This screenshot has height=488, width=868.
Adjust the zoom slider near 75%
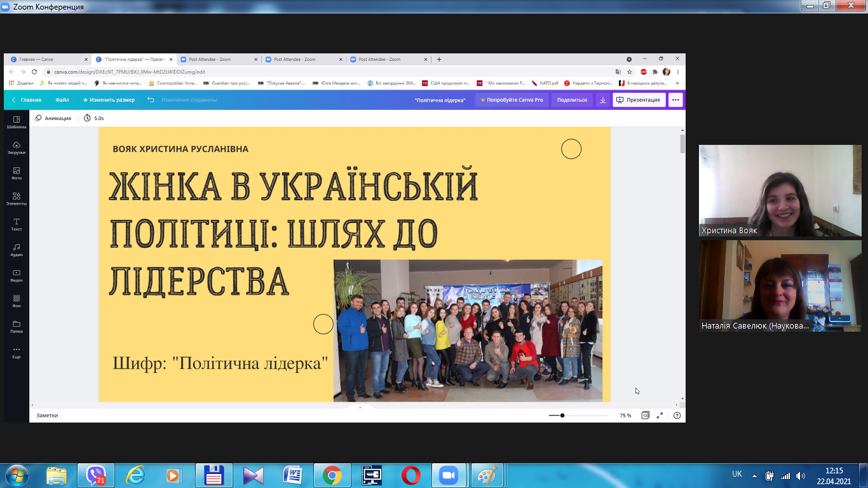562,415
